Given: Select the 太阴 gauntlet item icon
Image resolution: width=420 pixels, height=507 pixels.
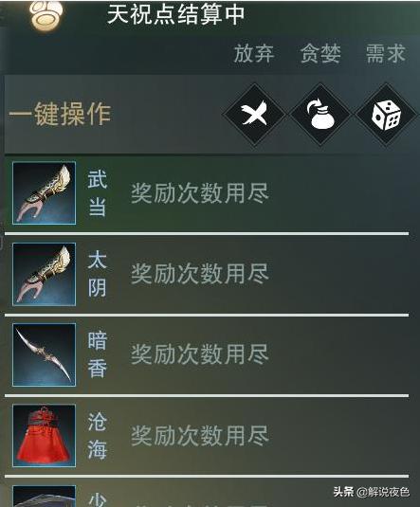Looking at the screenshot, I should (44, 274).
